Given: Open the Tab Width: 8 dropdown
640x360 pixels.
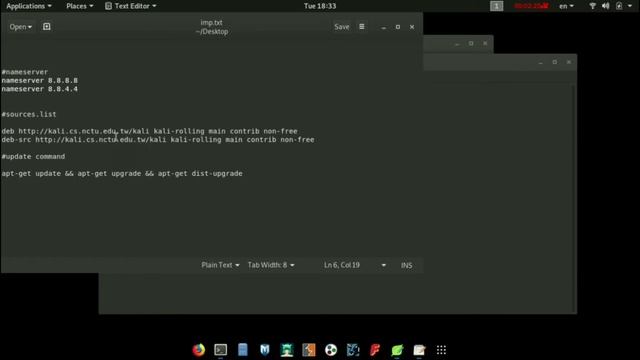Looking at the screenshot, I should (271, 265).
